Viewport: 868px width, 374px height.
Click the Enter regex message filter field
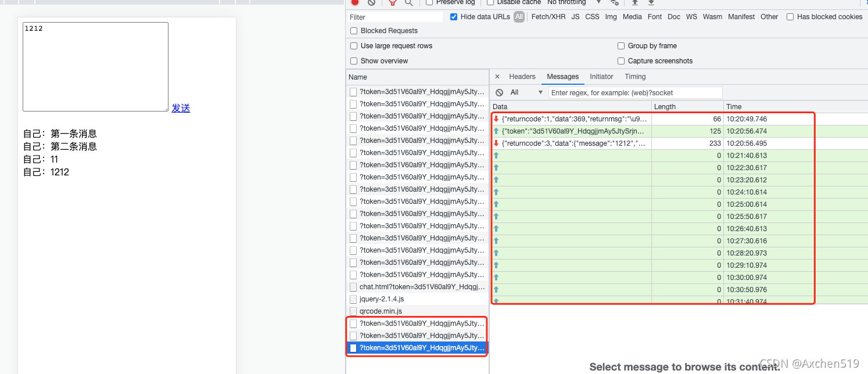click(636, 92)
